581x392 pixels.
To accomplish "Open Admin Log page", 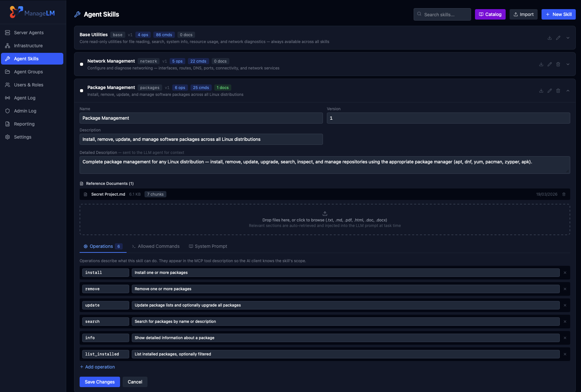I will pyautogui.click(x=32, y=111).
